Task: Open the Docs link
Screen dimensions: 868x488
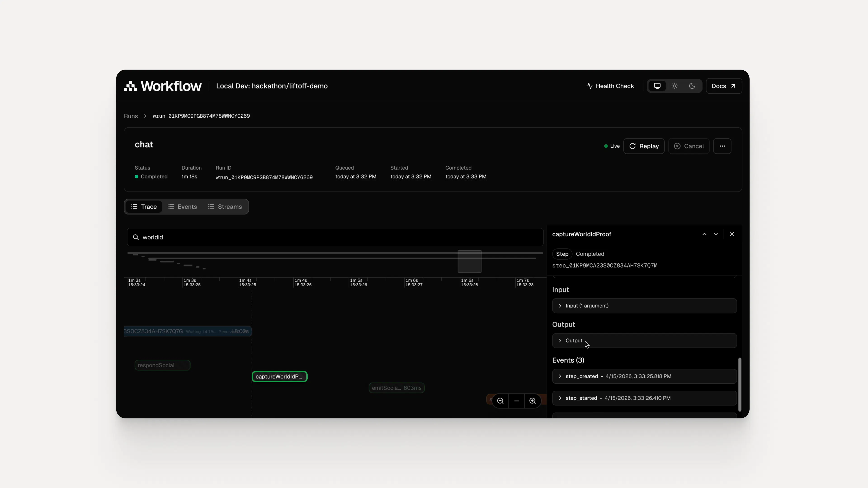Action: point(723,86)
